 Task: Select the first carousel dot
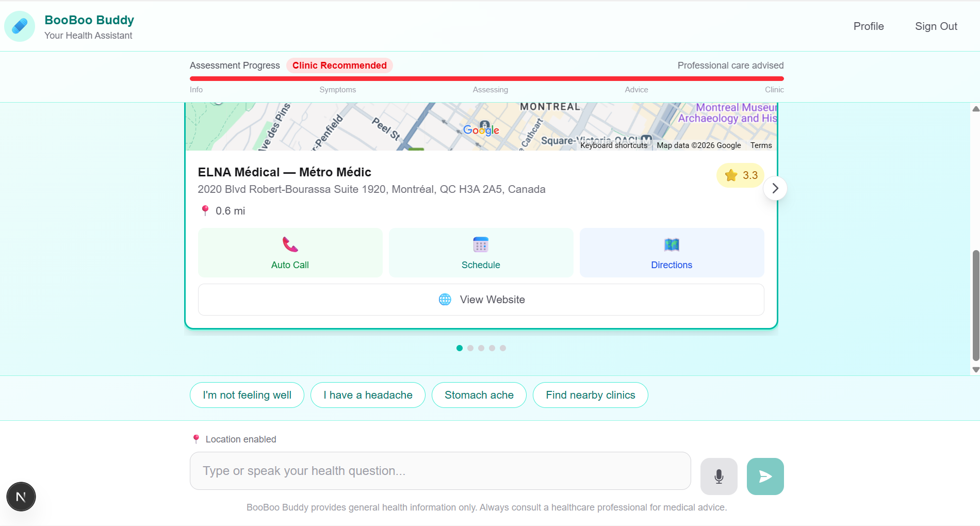tap(460, 348)
